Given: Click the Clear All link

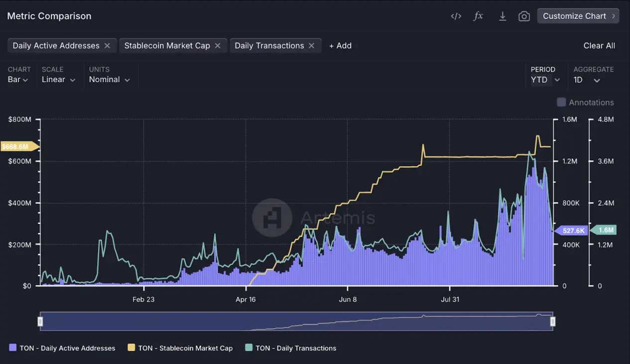Looking at the screenshot, I should [x=599, y=45].
